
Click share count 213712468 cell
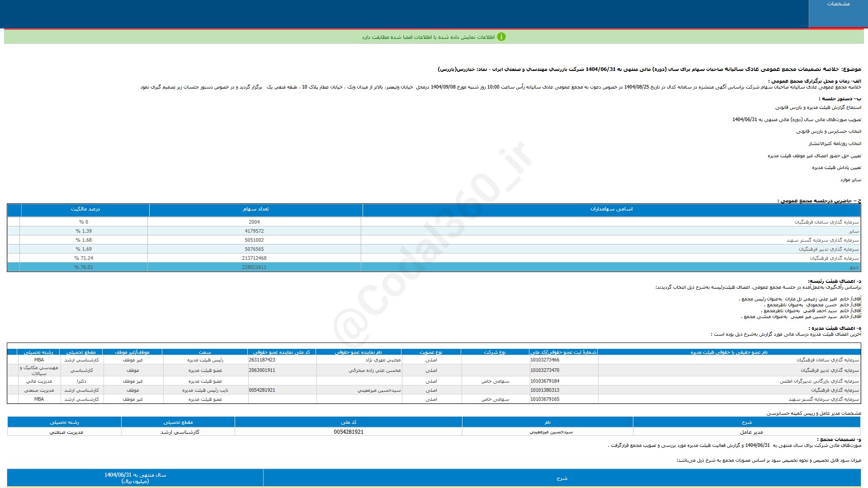[x=254, y=258]
